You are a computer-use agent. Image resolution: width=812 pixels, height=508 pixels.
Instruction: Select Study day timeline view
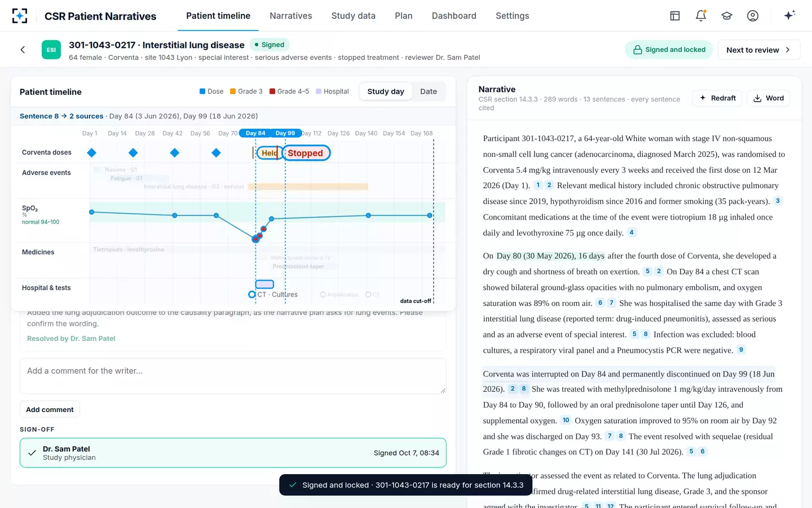point(386,91)
